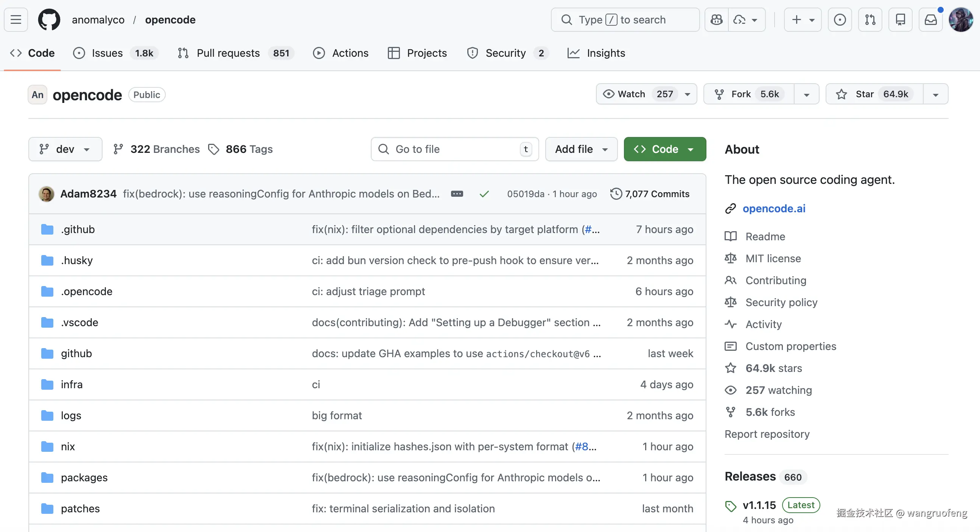This screenshot has height=532, width=980.
Task: Switch to the Pull requests tab
Action: (x=228, y=53)
